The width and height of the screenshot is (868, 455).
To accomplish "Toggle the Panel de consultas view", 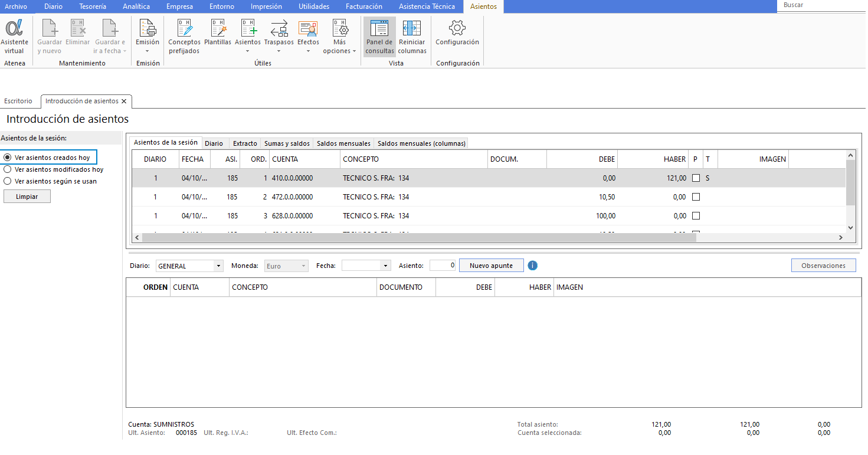I will 379,37.
